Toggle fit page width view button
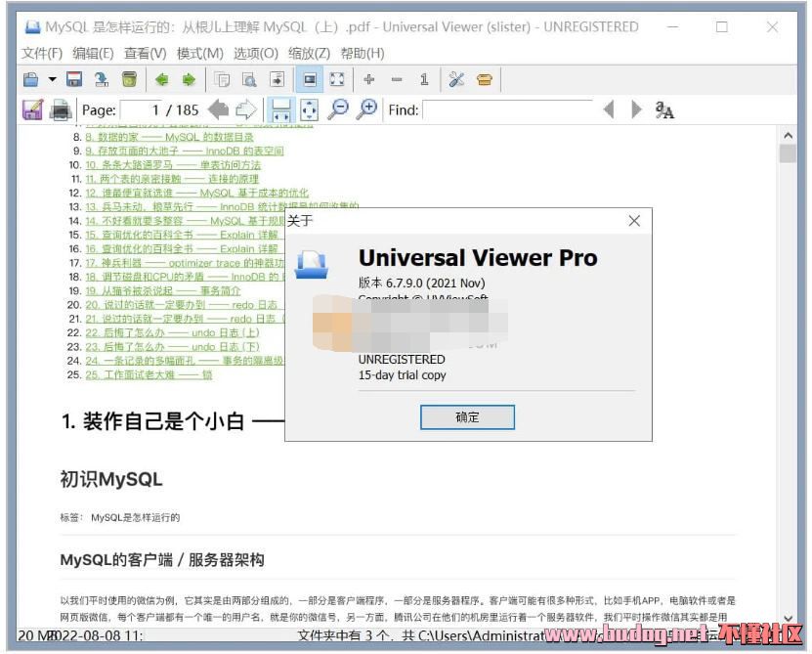812x654 pixels. click(280, 109)
